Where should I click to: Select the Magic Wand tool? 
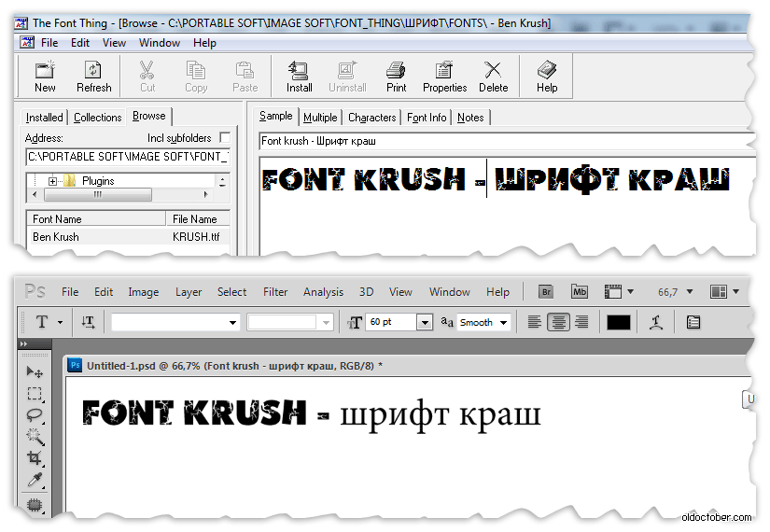pos(35,436)
